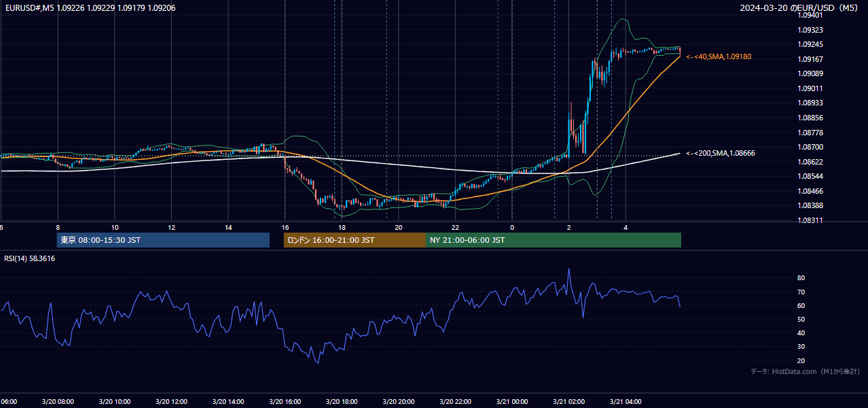Select the ロンドン 16:00-21:00 JST session bar
This screenshot has height=408, width=868.
click(x=355, y=240)
